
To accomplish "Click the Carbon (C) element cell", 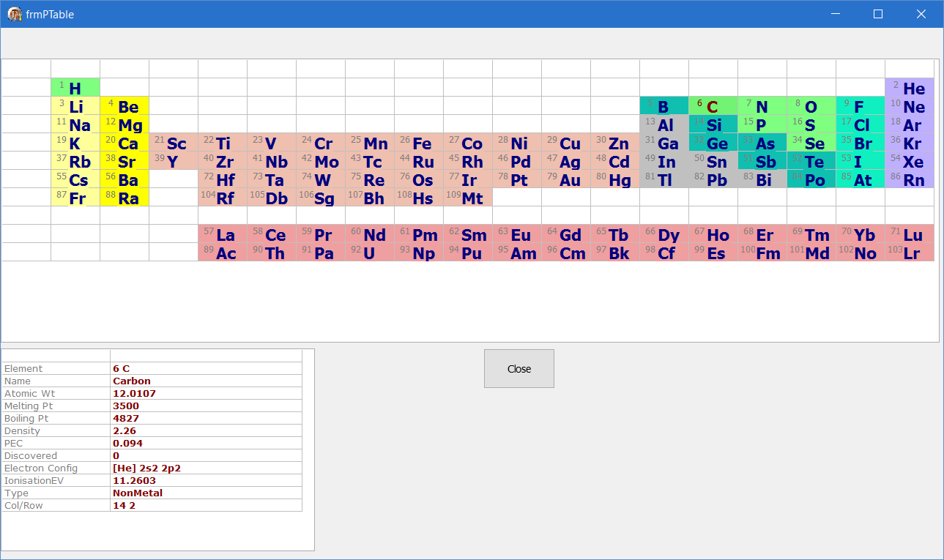I will [713, 106].
